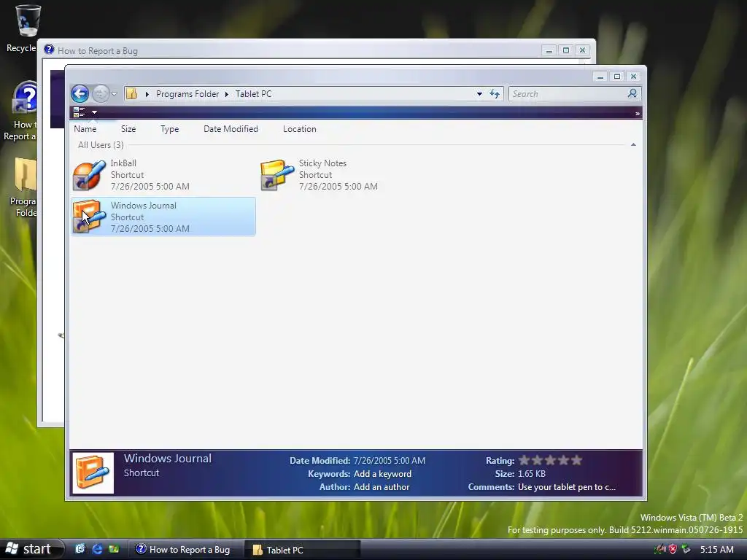Screen dimensions: 747x560
Task: Click the first system tray icon
Action: point(659,549)
